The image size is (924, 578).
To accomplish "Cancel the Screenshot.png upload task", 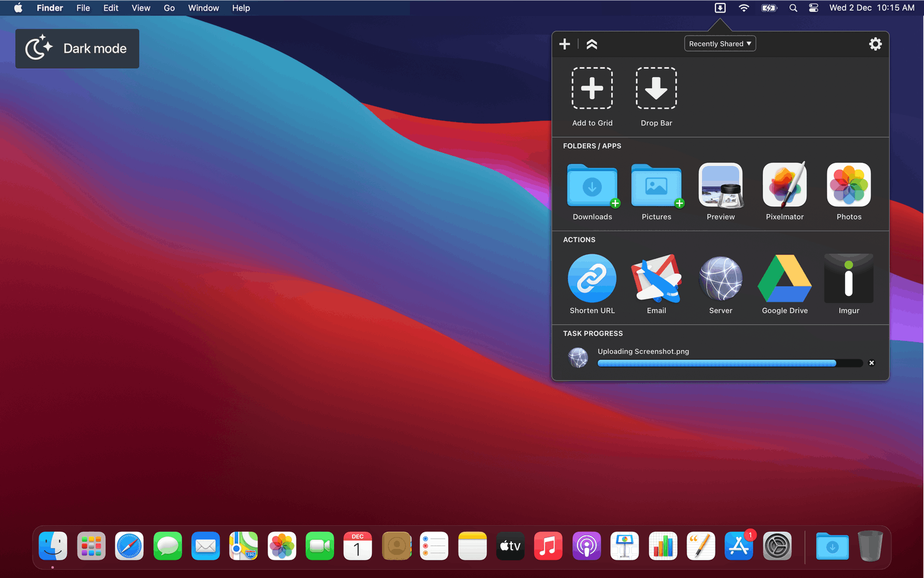I will [x=871, y=363].
